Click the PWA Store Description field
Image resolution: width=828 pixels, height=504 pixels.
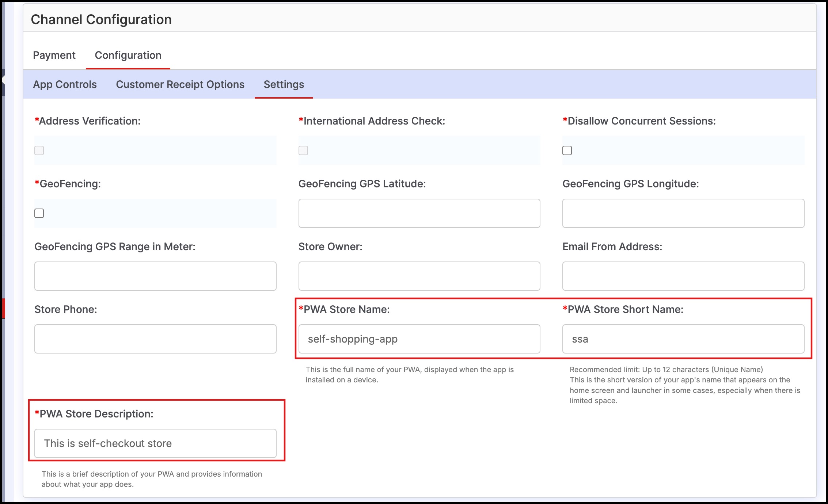155,443
